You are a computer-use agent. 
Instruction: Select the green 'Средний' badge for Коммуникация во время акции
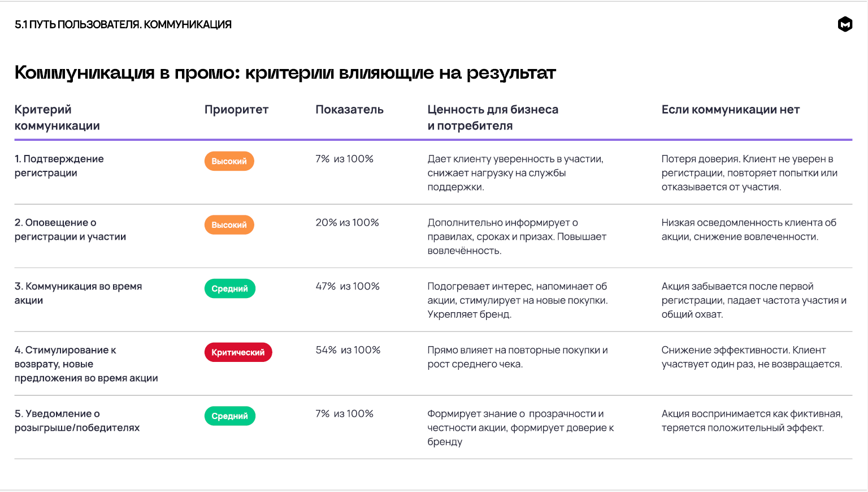pyautogui.click(x=229, y=288)
